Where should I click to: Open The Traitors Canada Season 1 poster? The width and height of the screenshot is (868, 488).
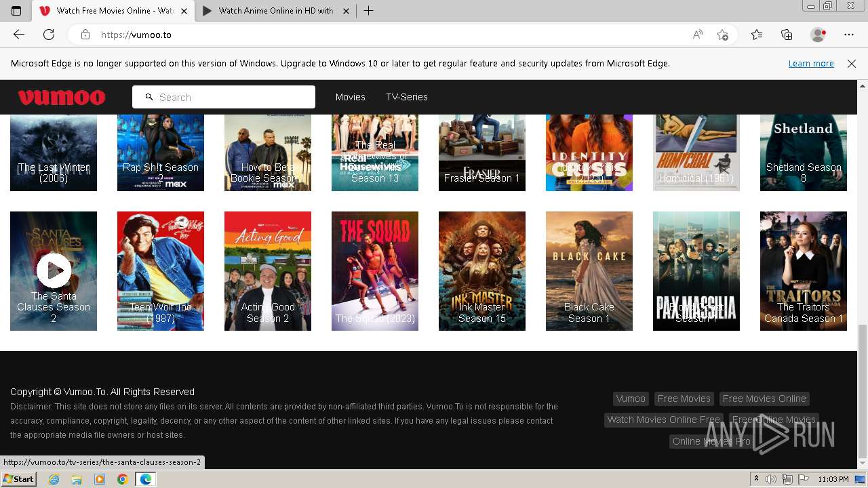point(804,271)
